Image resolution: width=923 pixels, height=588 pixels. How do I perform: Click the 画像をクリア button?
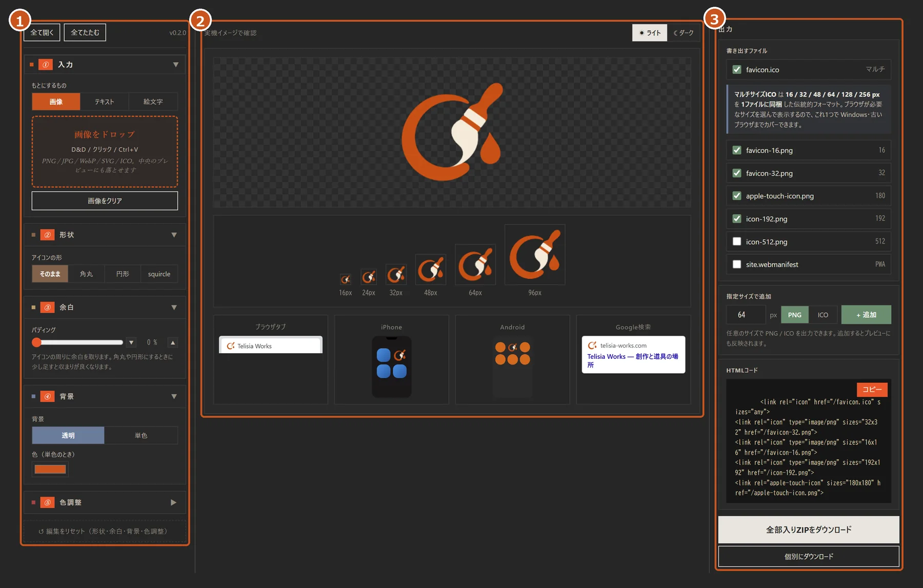(x=105, y=201)
